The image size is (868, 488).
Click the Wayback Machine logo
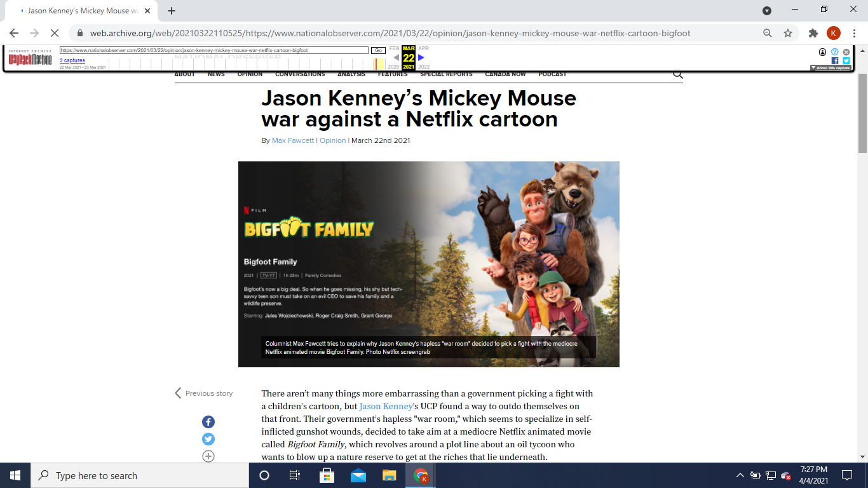(30, 58)
